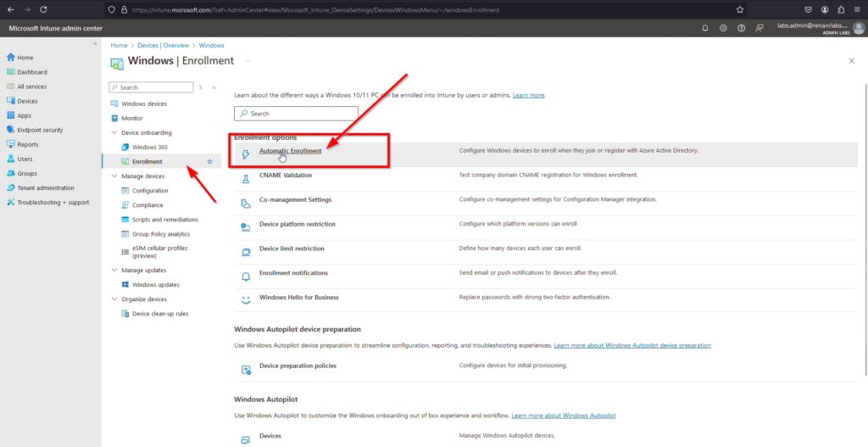Learn more about Windows Autopilot device preparation
The image size is (868, 447).
tap(632, 345)
